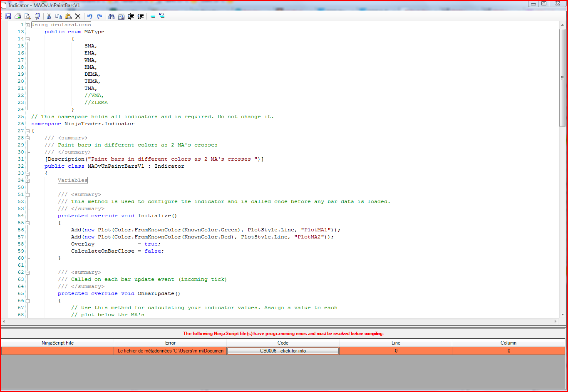This screenshot has width=568, height=392.
Task: Click the 0 value under the Line column
Action: click(x=396, y=351)
